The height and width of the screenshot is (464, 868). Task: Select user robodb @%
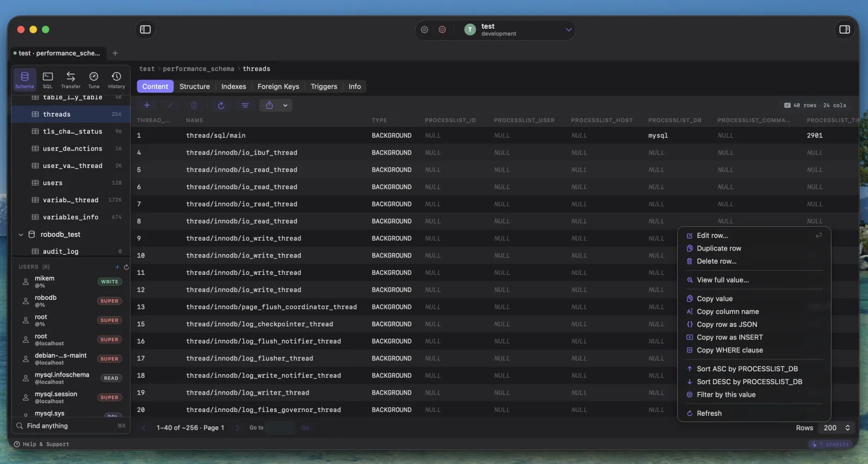click(x=71, y=301)
